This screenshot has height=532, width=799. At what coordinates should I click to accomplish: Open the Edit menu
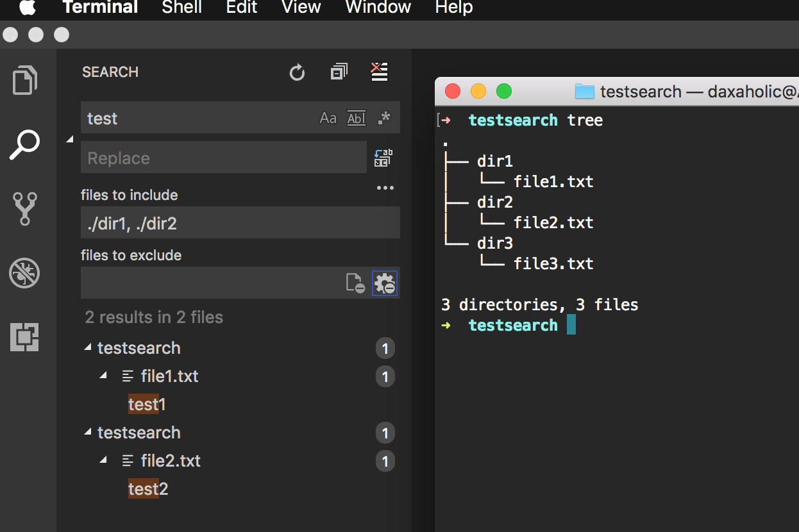point(242,8)
